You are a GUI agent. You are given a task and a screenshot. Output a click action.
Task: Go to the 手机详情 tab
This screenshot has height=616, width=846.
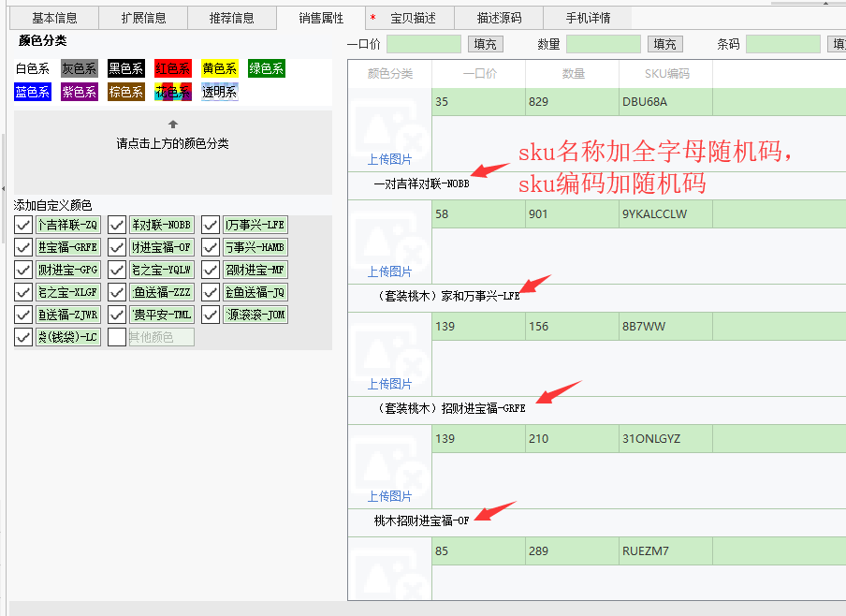coord(588,18)
